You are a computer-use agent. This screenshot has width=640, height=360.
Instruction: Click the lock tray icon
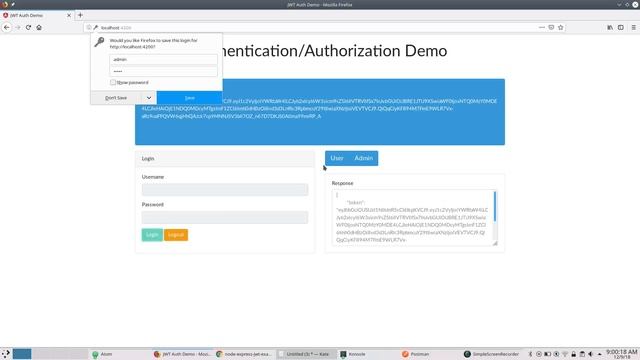click(573, 354)
